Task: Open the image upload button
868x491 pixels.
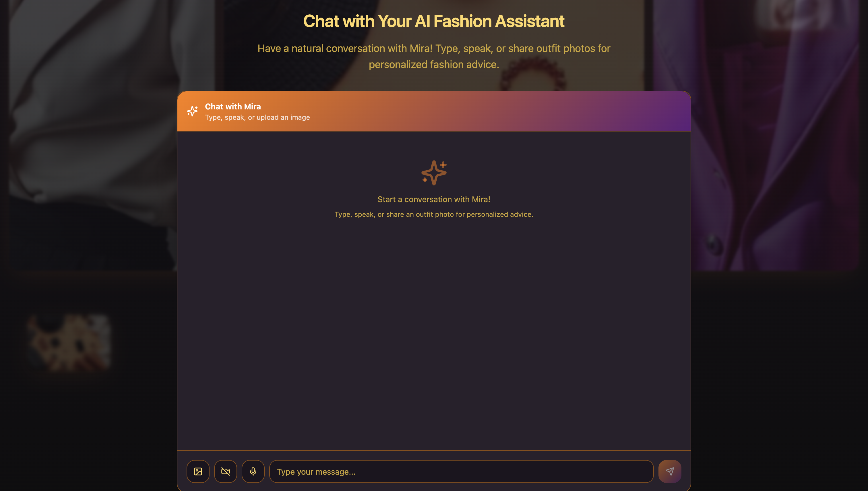Action: pos(198,471)
